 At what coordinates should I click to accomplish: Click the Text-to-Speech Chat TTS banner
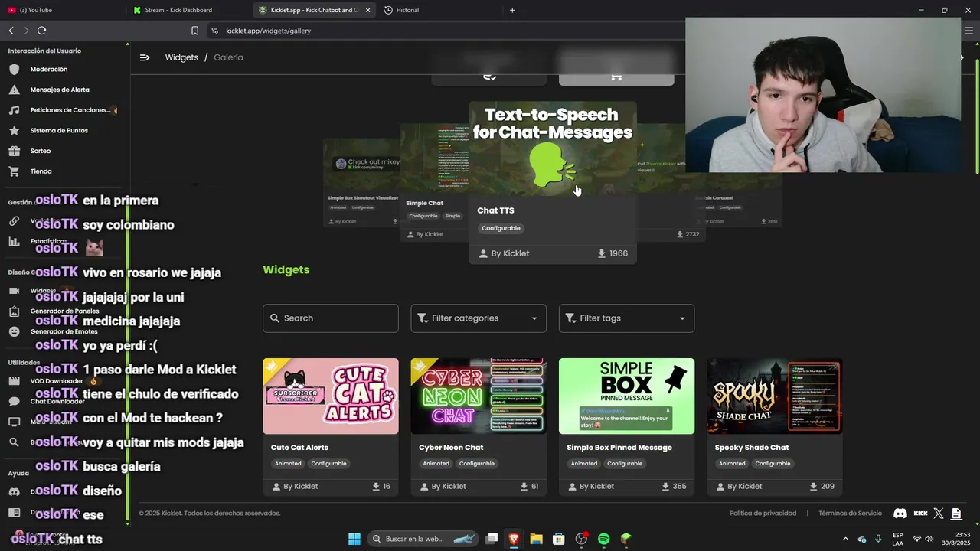(x=553, y=148)
